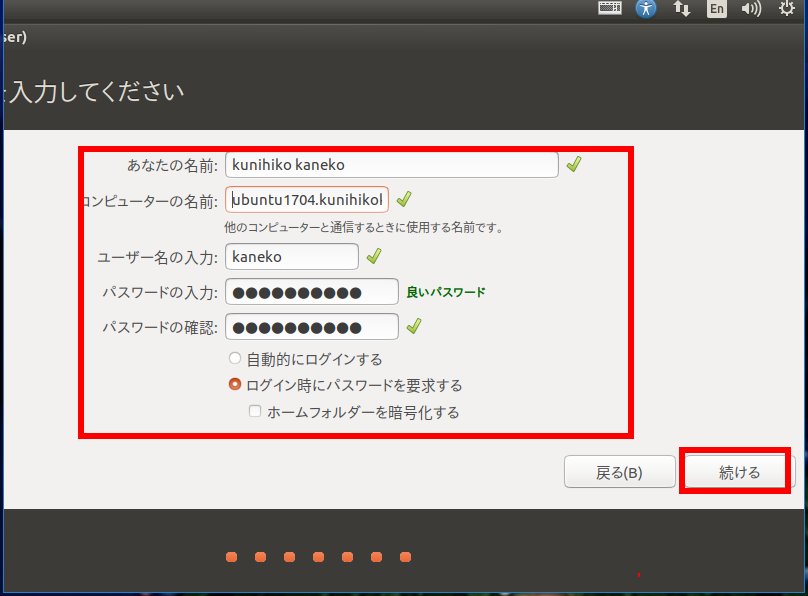
Task: Click the パスワードの確認 field
Action: click(x=312, y=327)
